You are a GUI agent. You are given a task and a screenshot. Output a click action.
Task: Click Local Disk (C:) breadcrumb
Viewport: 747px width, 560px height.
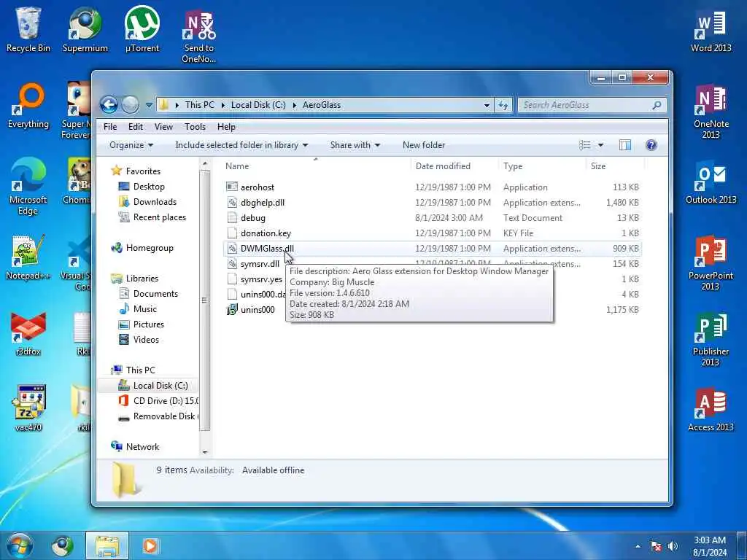click(x=258, y=105)
